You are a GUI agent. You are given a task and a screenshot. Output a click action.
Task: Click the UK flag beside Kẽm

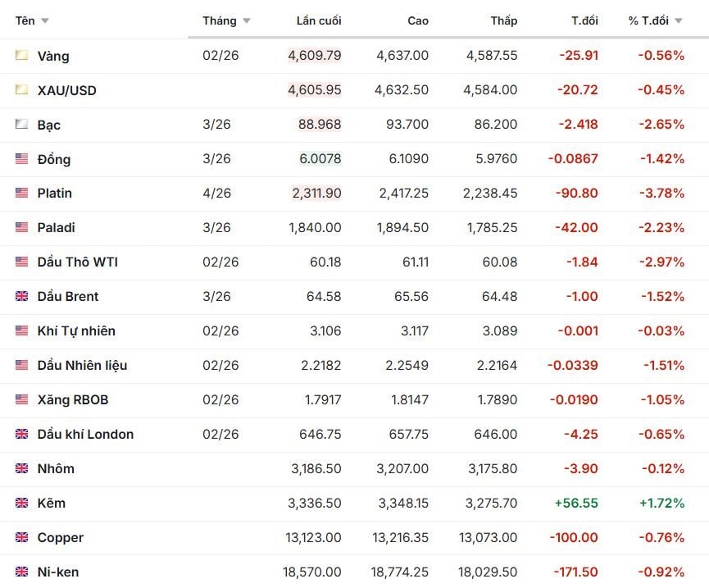pos(21,504)
